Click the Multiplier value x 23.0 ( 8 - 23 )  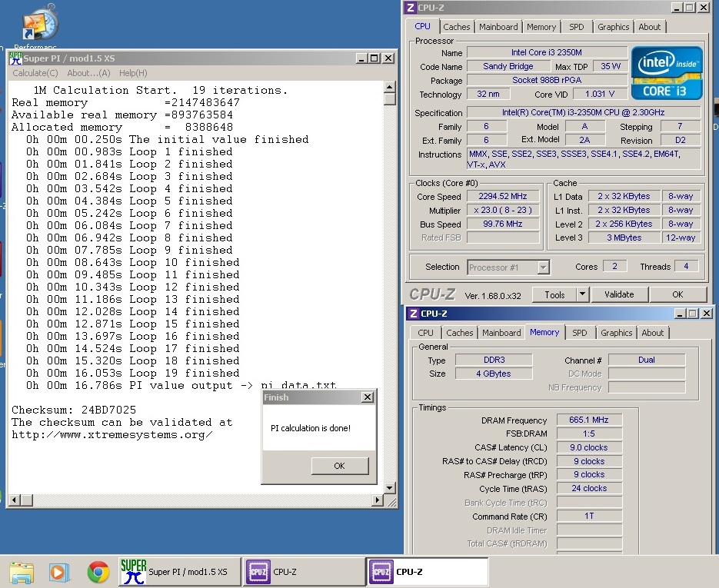pyautogui.click(x=503, y=210)
